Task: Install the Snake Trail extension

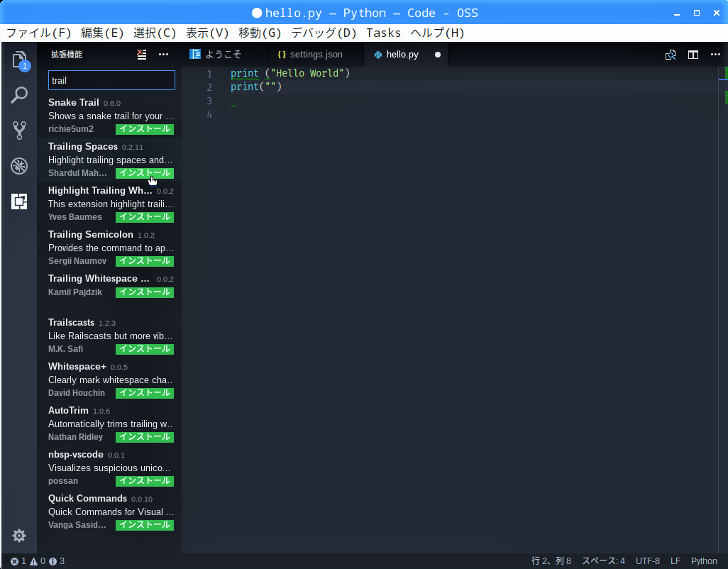Action: [x=144, y=129]
